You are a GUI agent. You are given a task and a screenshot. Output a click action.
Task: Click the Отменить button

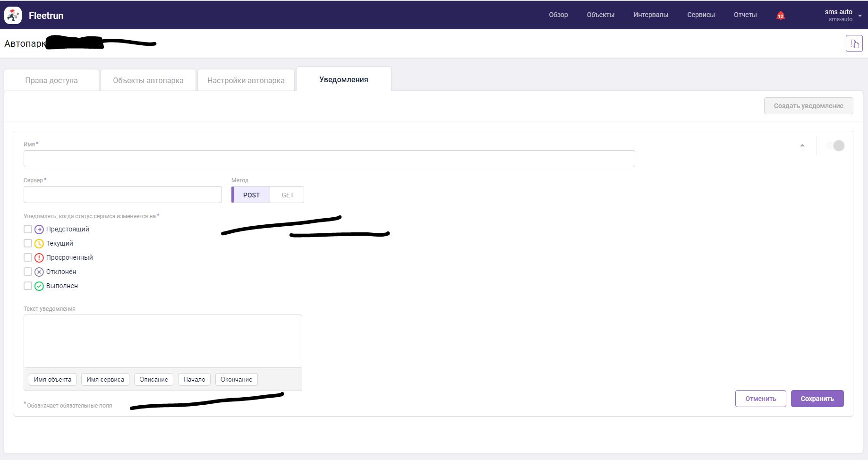[760, 399]
